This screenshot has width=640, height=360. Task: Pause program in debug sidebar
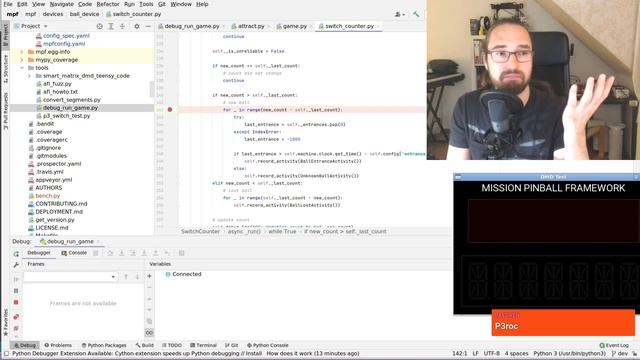(x=16, y=291)
